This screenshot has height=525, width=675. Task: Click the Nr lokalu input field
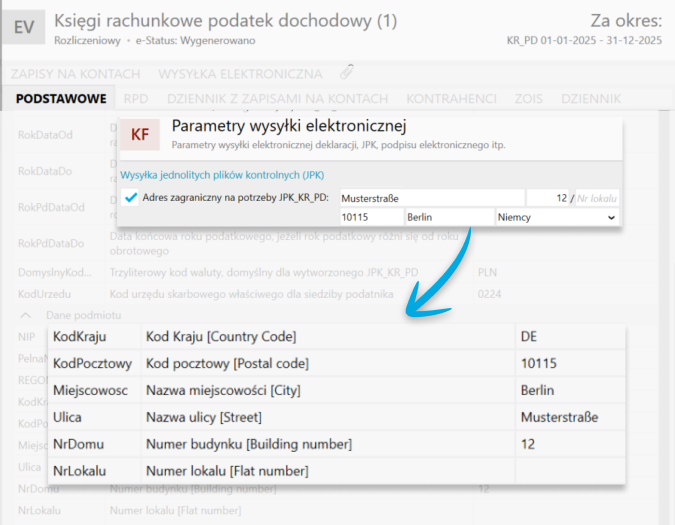click(597, 198)
